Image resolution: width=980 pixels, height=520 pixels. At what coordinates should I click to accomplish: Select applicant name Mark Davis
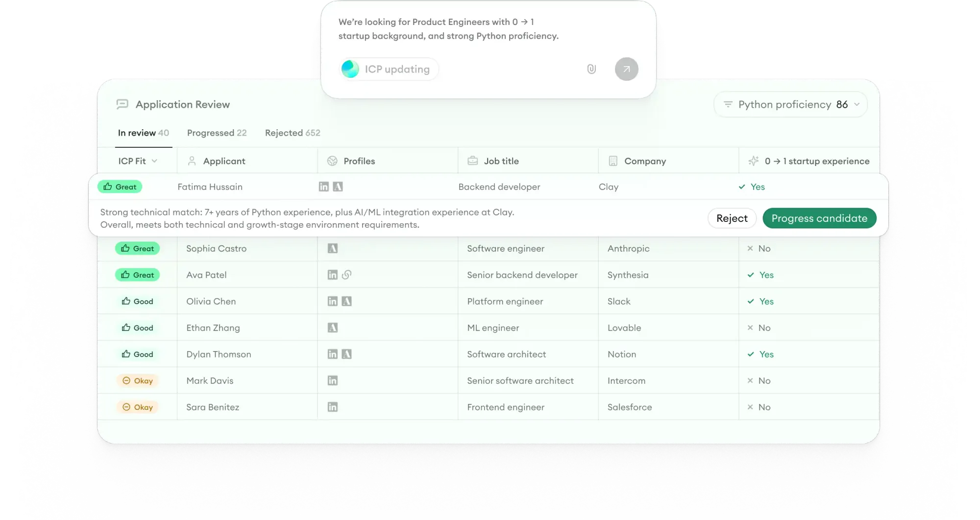click(x=210, y=380)
